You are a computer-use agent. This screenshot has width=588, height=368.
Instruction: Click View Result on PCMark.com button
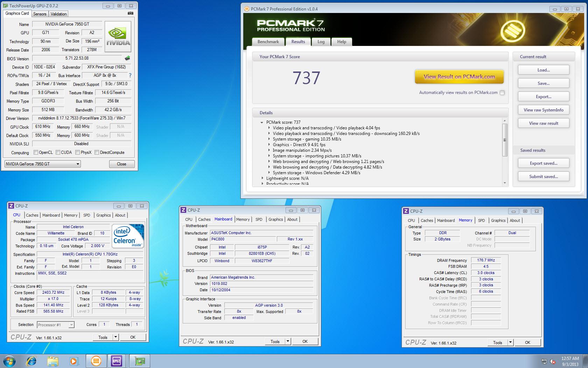pyautogui.click(x=459, y=76)
